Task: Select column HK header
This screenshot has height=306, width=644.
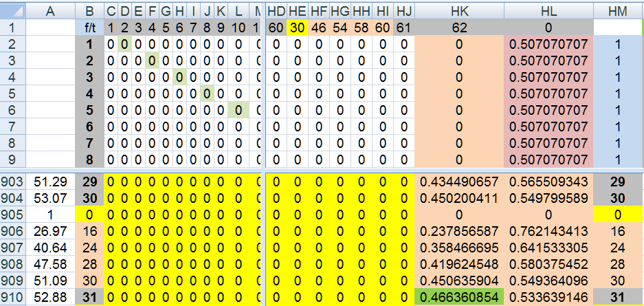Action: tap(459, 12)
